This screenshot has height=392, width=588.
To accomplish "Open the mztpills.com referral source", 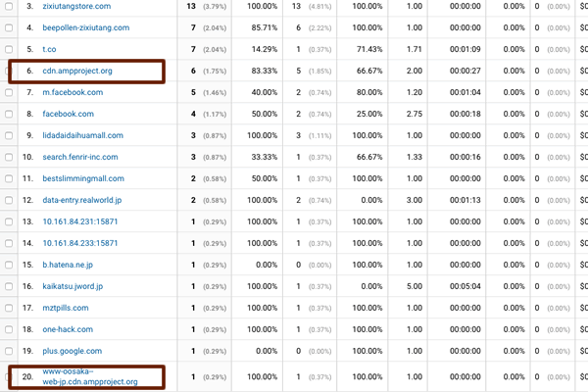I will 66,308.
